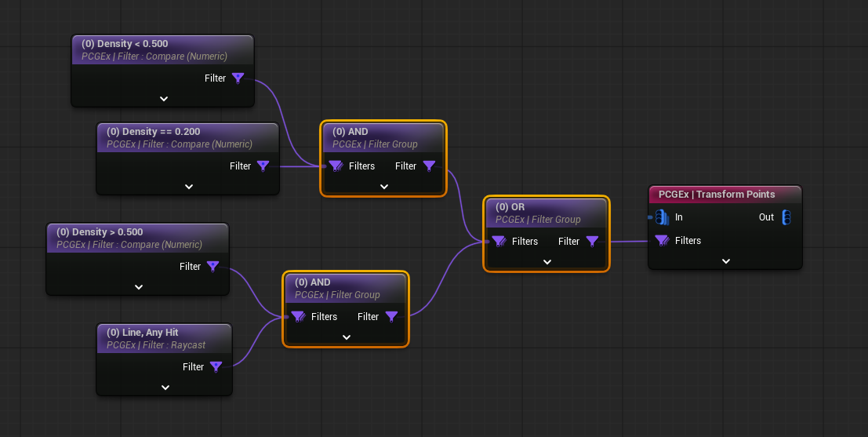Click Filter output pin on Density == 0.200 node

(x=263, y=166)
